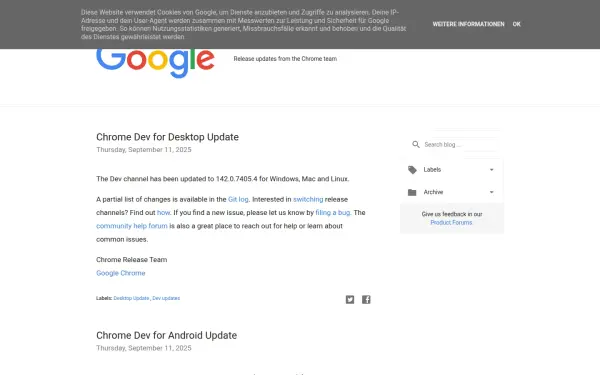This screenshot has width=600, height=375.
Task: Click the Desktop post date September 11, 2025
Action: coord(143,150)
